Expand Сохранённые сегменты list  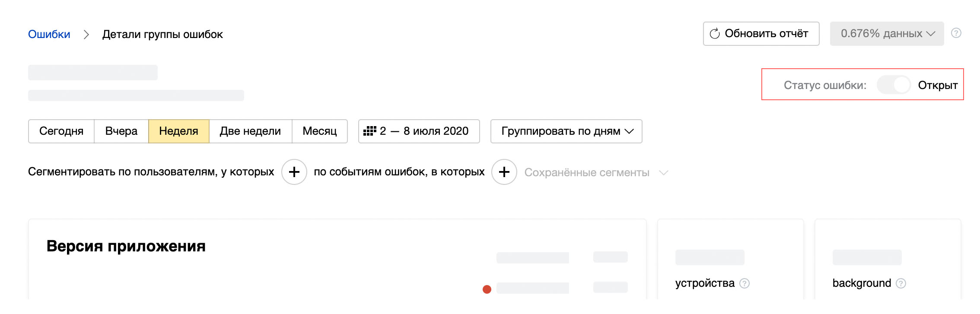pyautogui.click(x=663, y=173)
